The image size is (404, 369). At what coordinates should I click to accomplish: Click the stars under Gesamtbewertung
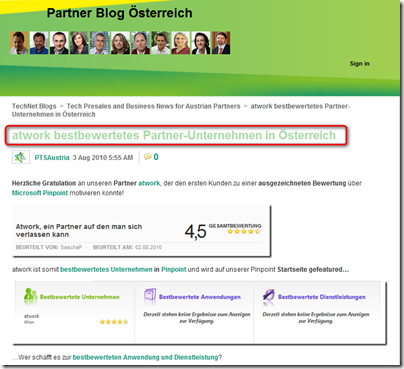point(244,231)
